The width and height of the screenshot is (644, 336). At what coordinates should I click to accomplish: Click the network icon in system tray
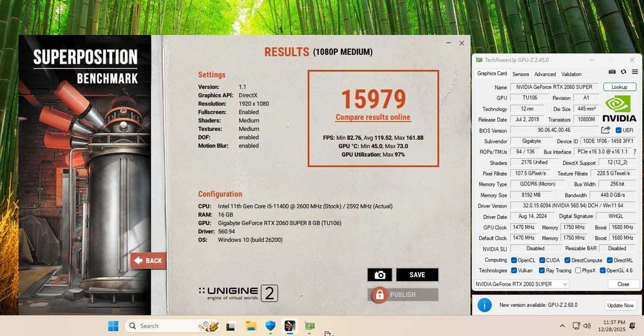click(576, 326)
